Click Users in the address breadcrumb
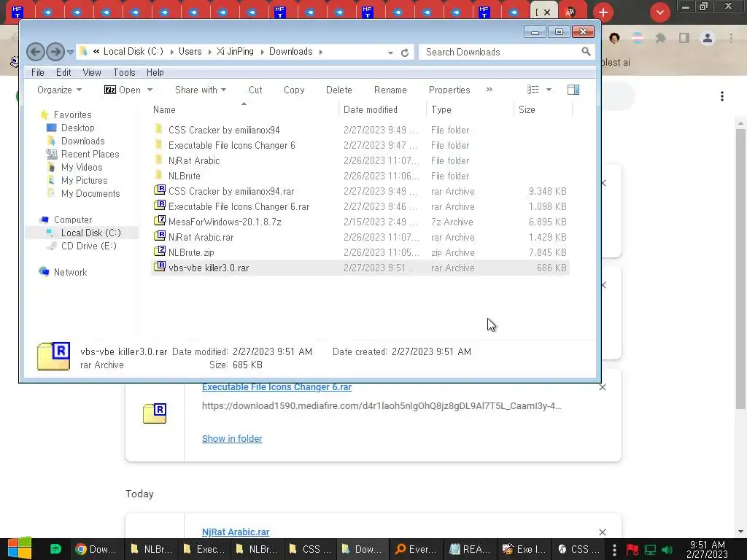 click(190, 52)
